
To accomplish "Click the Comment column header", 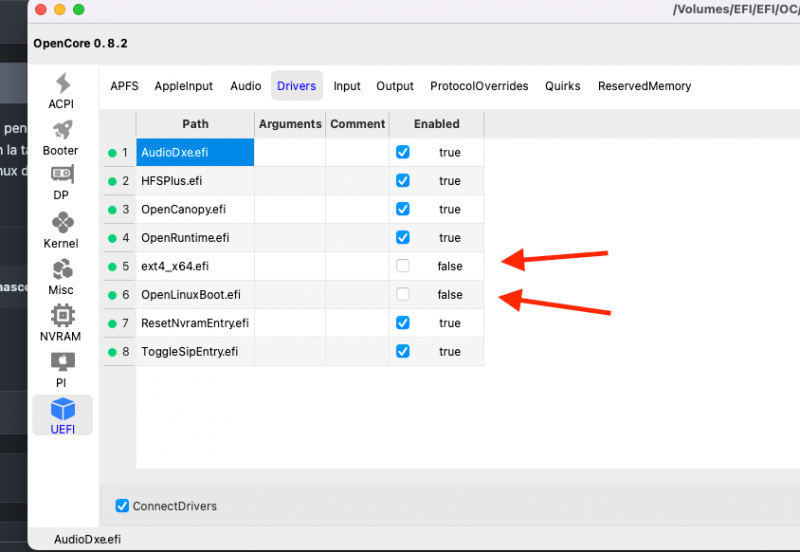I will (x=357, y=124).
